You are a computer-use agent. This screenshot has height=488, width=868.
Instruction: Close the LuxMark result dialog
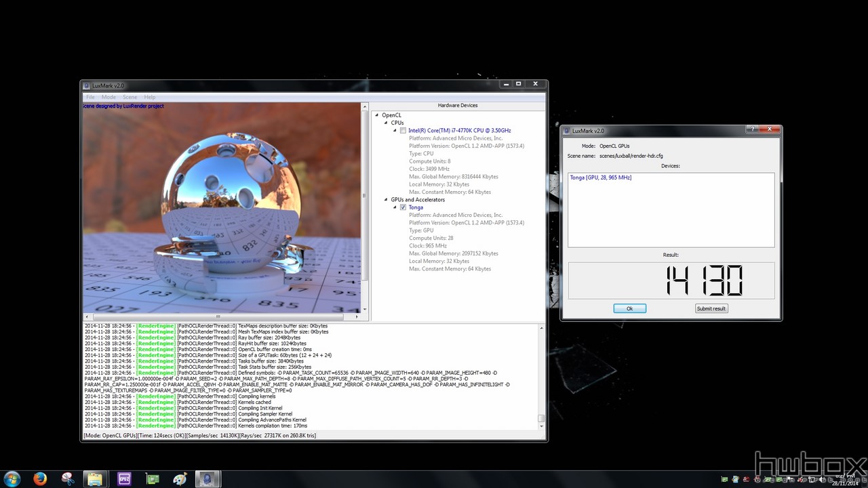[x=769, y=129]
